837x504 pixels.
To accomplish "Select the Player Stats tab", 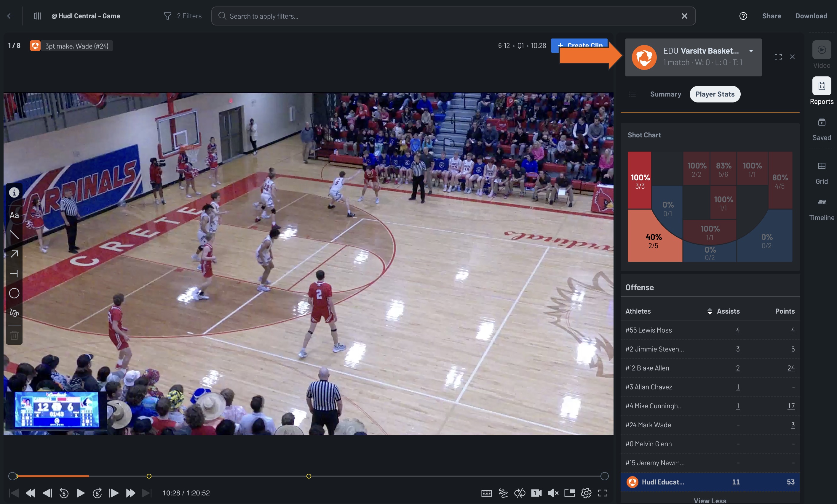I will click(715, 94).
